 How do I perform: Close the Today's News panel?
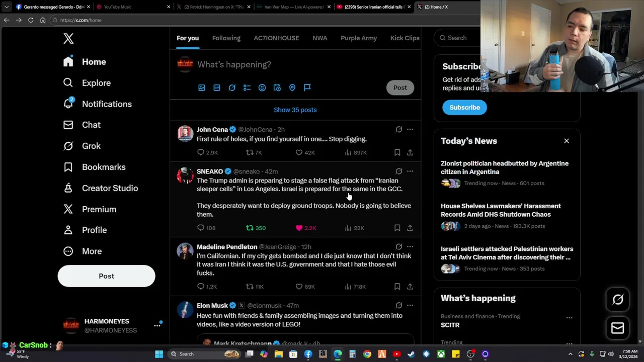tap(567, 141)
